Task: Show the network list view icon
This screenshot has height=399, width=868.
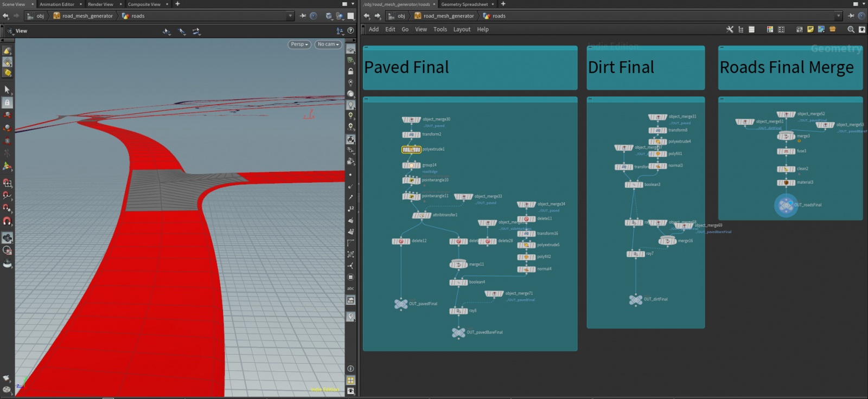Action: (751, 29)
